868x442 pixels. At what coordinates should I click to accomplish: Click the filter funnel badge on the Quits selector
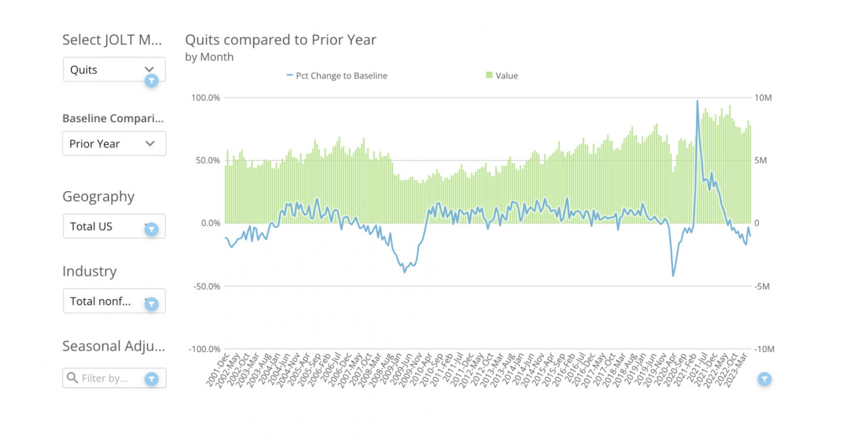click(x=151, y=81)
